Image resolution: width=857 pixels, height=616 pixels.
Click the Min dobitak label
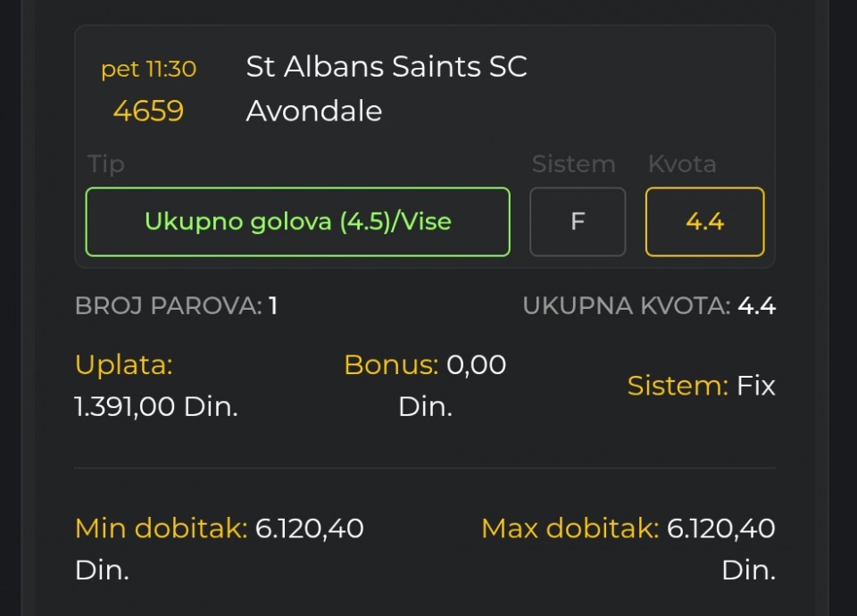[x=161, y=529]
